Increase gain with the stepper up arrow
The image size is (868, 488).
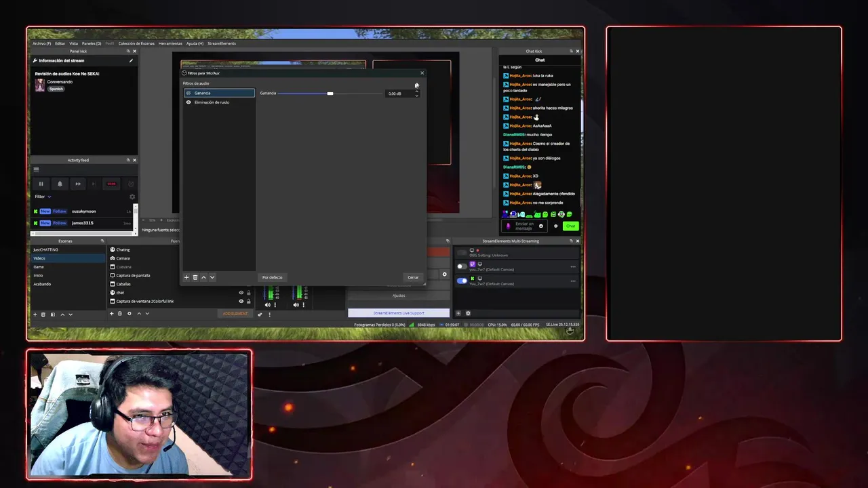pos(416,91)
